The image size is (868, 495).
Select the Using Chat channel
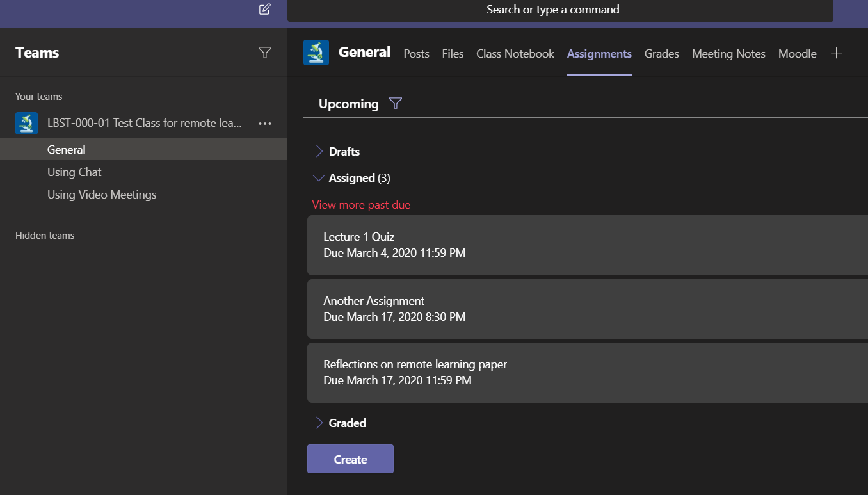click(74, 172)
